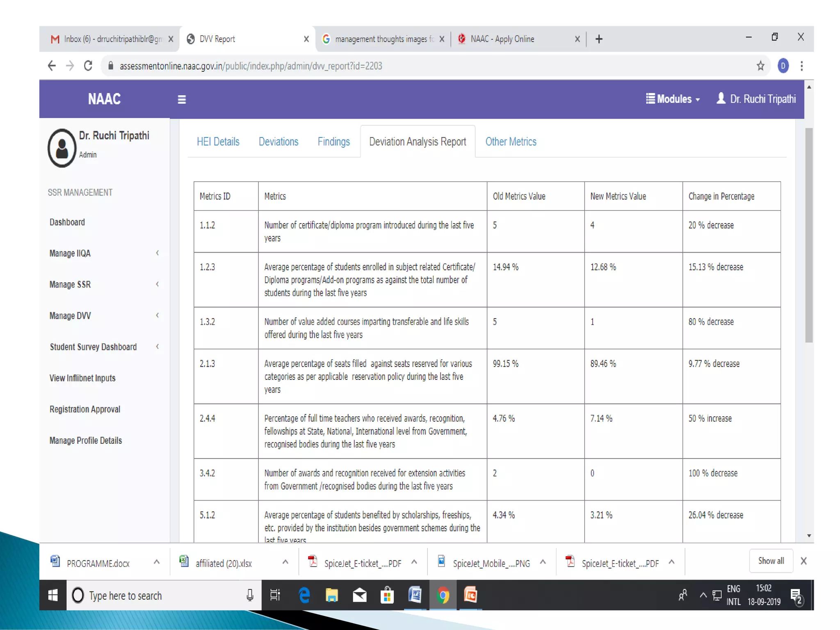The height and width of the screenshot is (630, 840).
Task: Expand the Modules dropdown
Action: pos(673,99)
